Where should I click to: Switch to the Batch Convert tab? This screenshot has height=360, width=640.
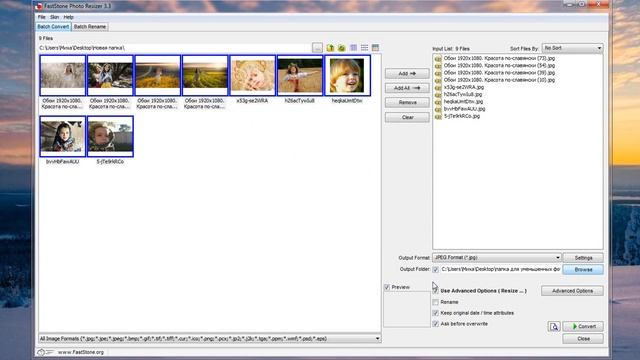[53, 27]
